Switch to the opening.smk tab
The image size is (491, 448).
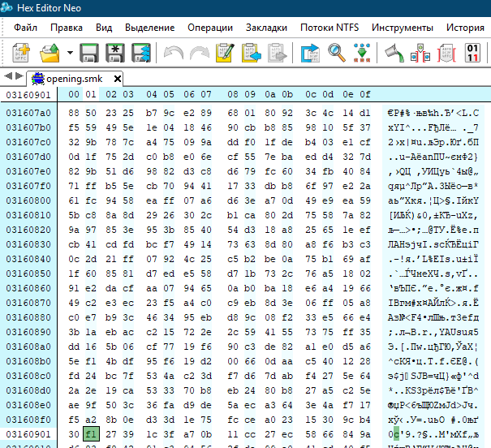(x=74, y=79)
